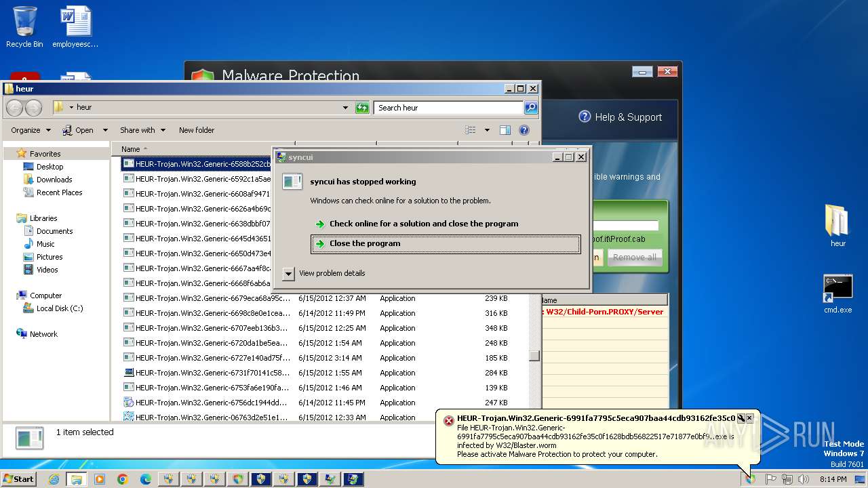Open Pictures library in navigation pane
Viewport: 868px width, 488px height.
pyautogui.click(x=50, y=257)
